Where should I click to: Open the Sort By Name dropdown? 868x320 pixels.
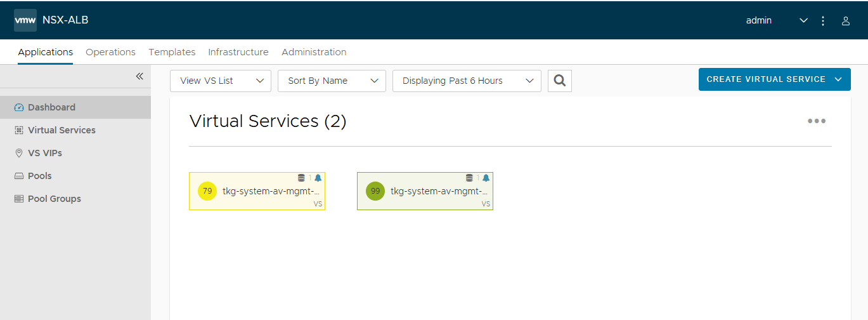tap(332, 81)
